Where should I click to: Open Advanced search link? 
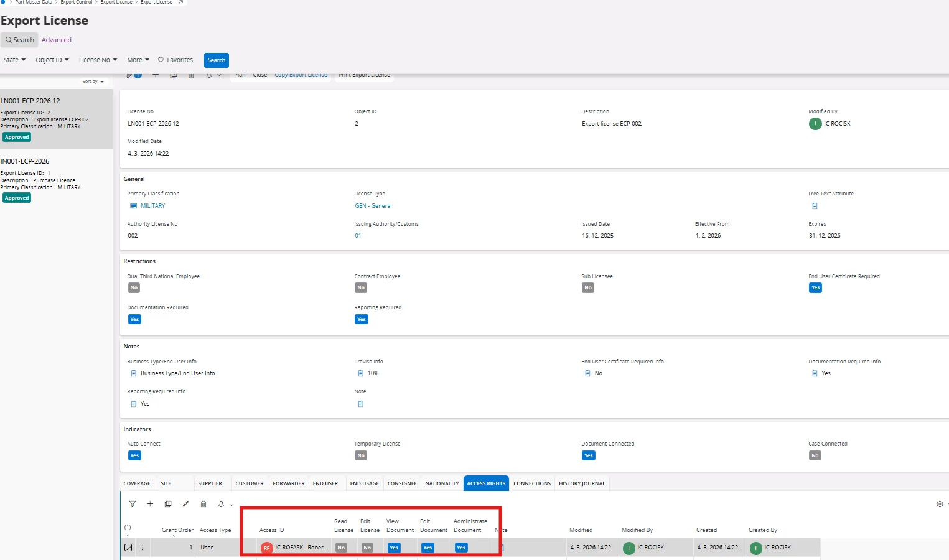pyautogui.click(x=57, y=40)
